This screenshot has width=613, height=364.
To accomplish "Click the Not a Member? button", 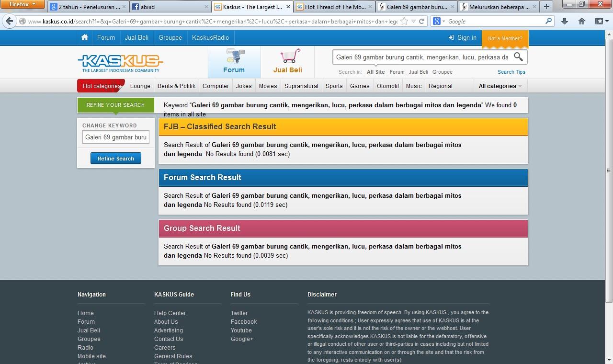I will 505,38.
